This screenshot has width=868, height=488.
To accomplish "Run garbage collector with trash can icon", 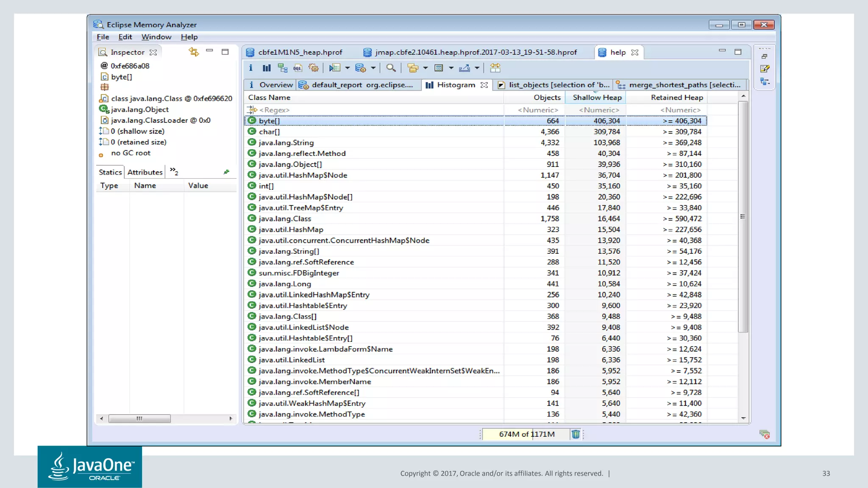I will click(x=576, y=434).
